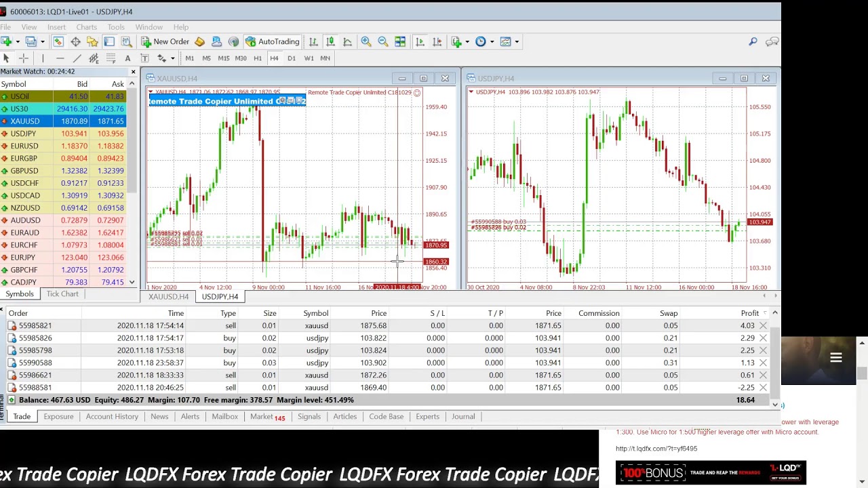Select the Fibonacci retracement tool
The height and width of the screenshot is (488, 868).
111,58
